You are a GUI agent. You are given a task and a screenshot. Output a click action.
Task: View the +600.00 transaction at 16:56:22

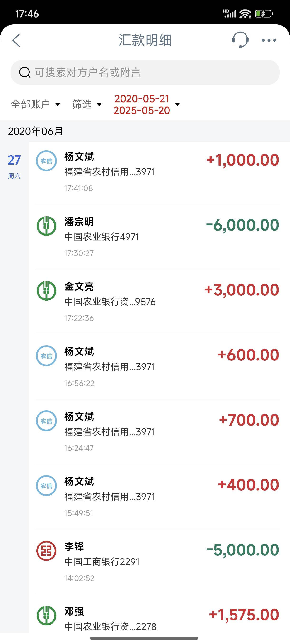pyautogui.click(x=157, y=367)
